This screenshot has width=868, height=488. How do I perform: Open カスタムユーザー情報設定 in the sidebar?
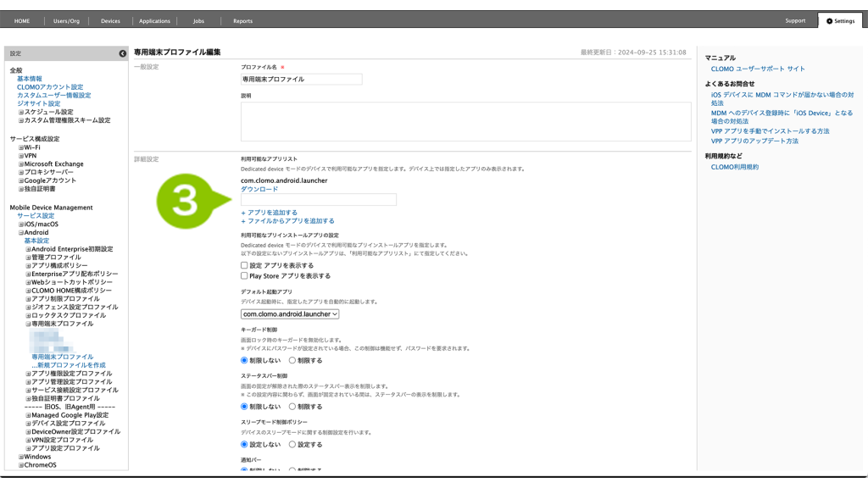[x=53, y=95]
